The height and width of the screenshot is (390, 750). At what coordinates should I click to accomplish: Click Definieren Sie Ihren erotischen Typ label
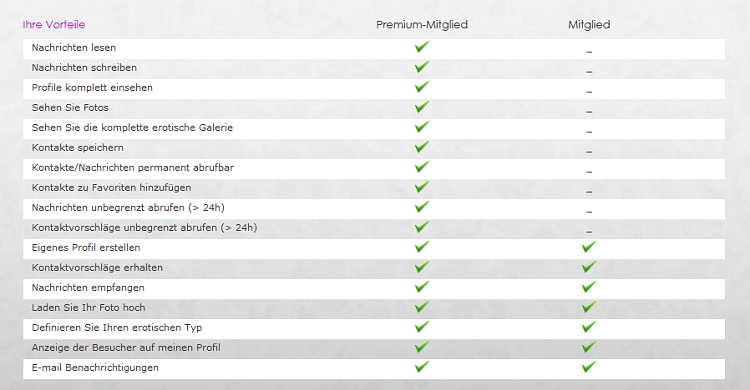(117, 328)
